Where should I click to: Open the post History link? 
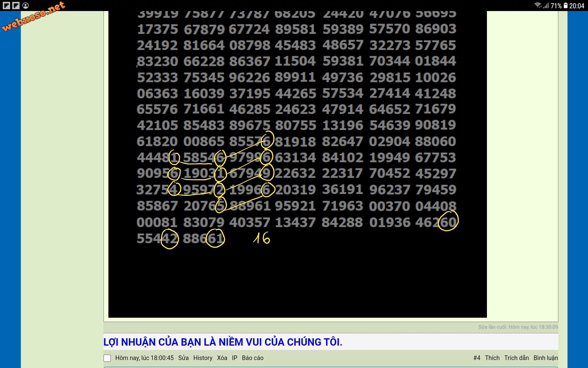coord(203,358)
